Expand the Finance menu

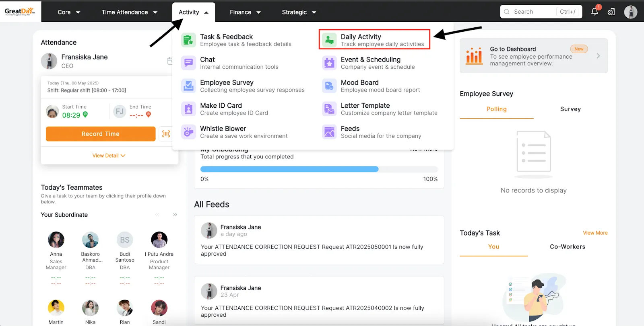[245, 12]
